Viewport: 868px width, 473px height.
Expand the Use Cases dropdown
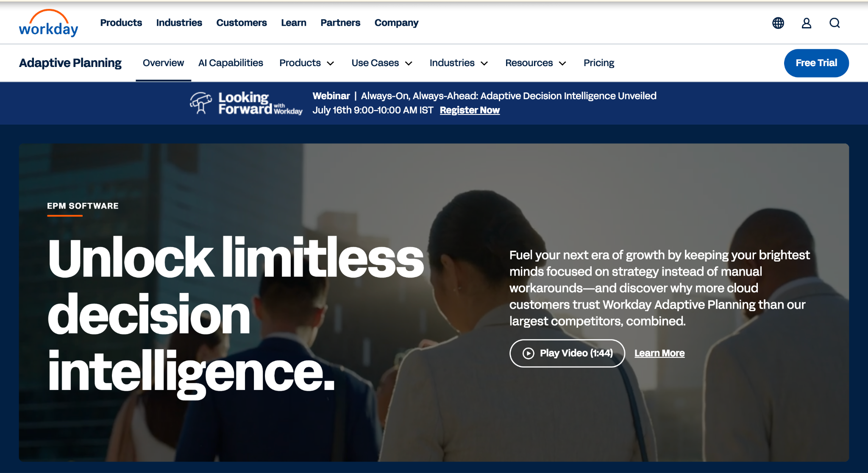pyautogui.click(x=382, y=63)
